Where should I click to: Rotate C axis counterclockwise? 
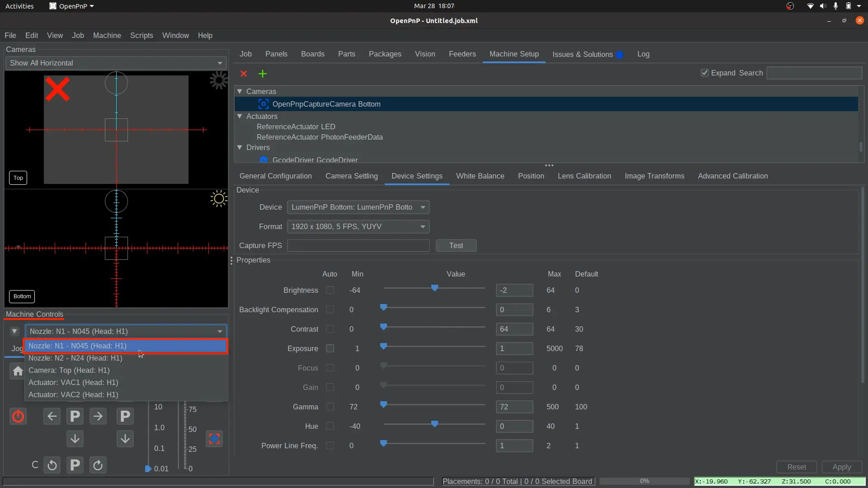52,465
